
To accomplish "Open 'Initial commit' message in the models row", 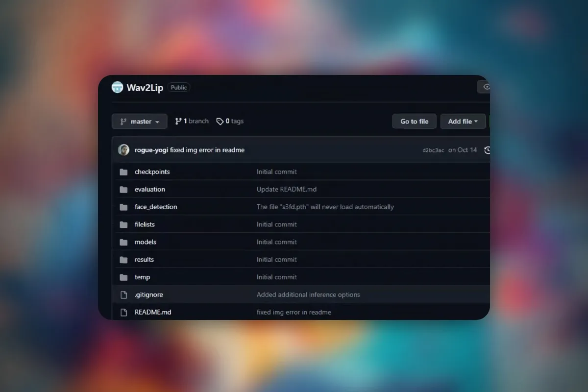I will coord(277,242).
